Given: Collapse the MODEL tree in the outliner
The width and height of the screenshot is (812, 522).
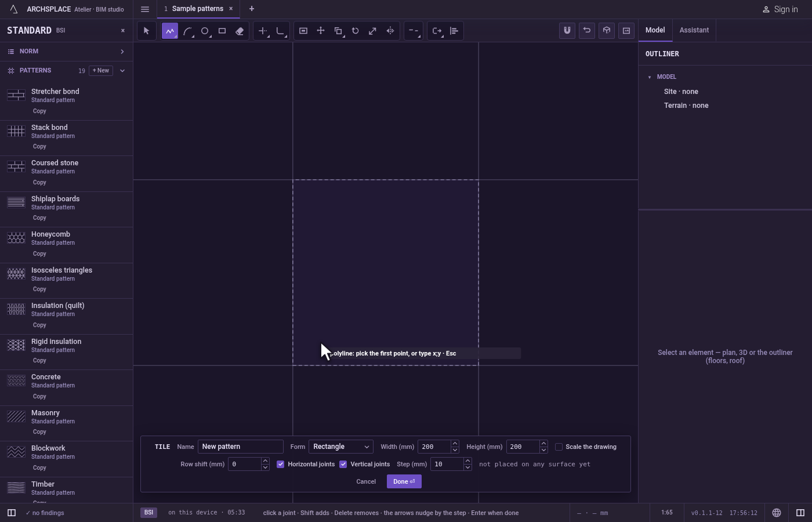Looking at the screenshot, I should [650, 77].
